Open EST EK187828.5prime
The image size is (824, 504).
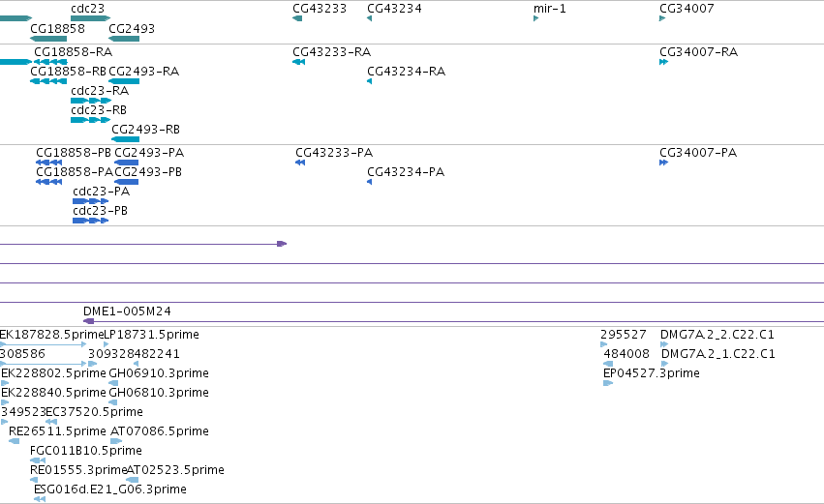[x=52, y=335]
